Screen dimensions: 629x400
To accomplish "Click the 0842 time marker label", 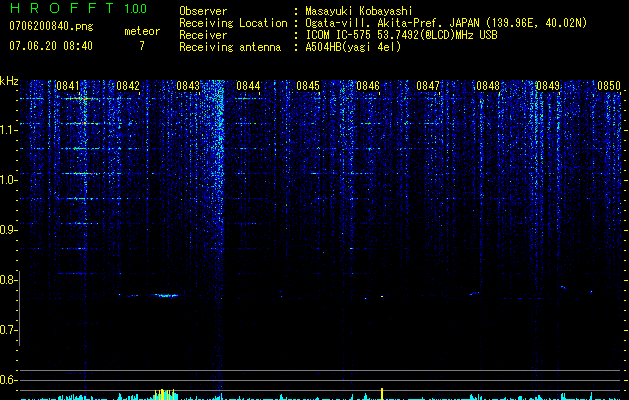I will coord(128,86).
